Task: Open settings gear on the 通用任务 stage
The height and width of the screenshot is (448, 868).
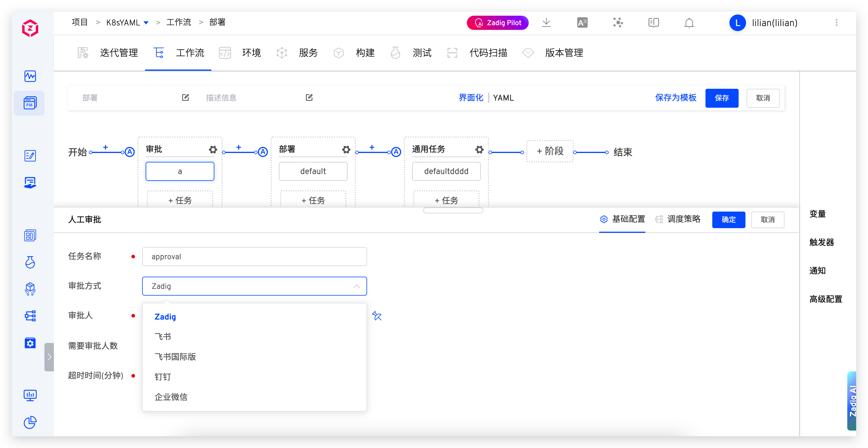Action: click(479, 149)
